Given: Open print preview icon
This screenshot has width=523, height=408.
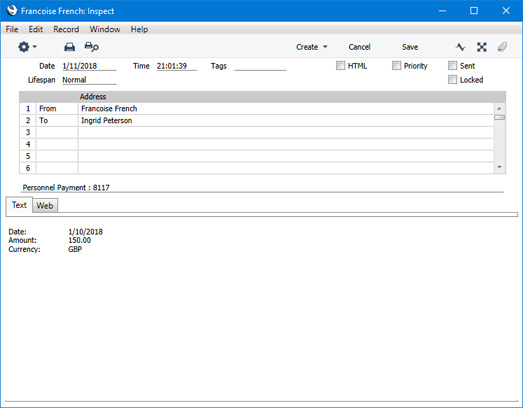Looking at the screenshot, I should point(91,47).
